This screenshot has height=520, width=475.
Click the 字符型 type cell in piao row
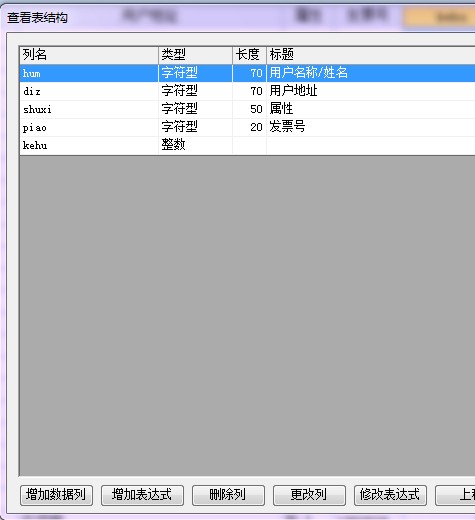click(x=195, y=127)
